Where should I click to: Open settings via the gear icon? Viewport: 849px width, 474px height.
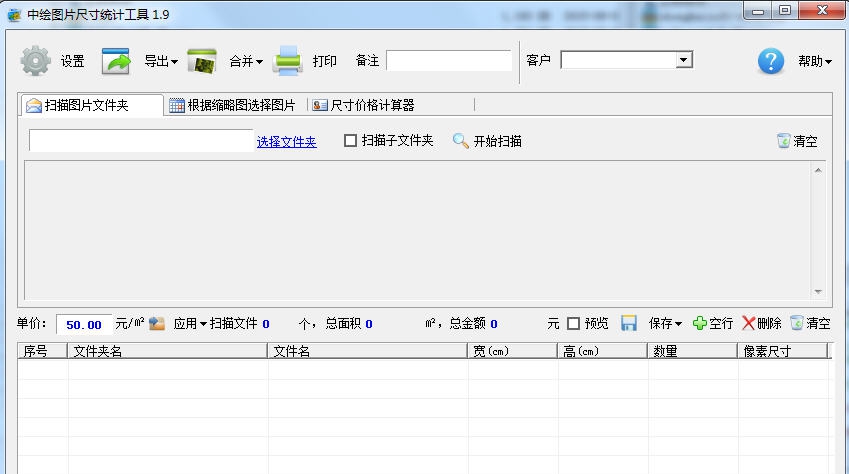pyautogui.click(x=36, y=61)
